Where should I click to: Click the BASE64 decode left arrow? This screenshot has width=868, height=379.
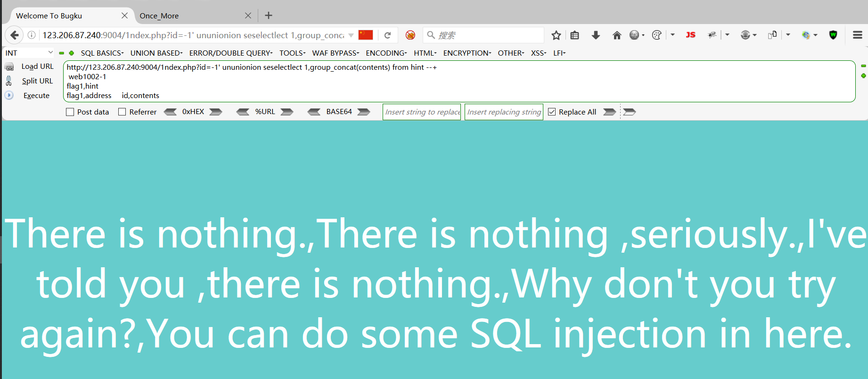click(314, 112)
